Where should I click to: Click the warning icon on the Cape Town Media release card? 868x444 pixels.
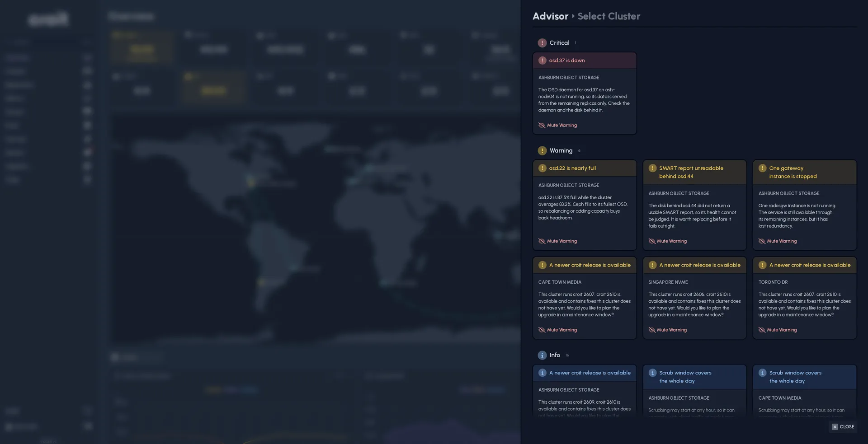click(542, 265)
